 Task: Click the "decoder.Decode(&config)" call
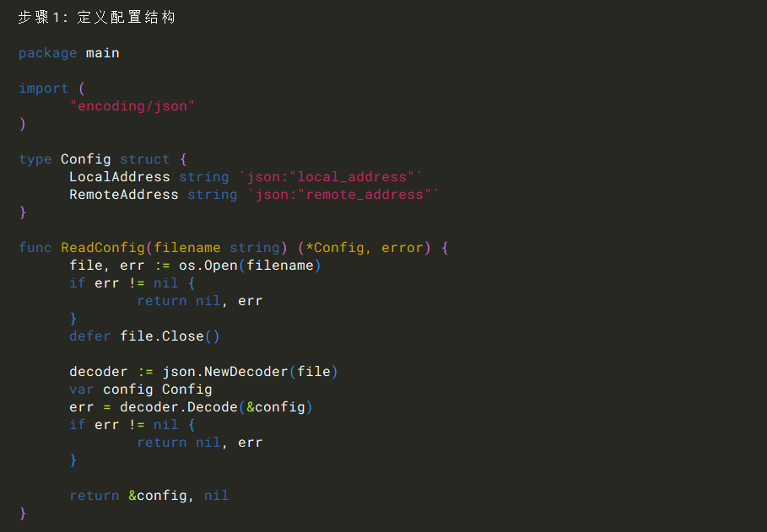click(x=216, y=407)
